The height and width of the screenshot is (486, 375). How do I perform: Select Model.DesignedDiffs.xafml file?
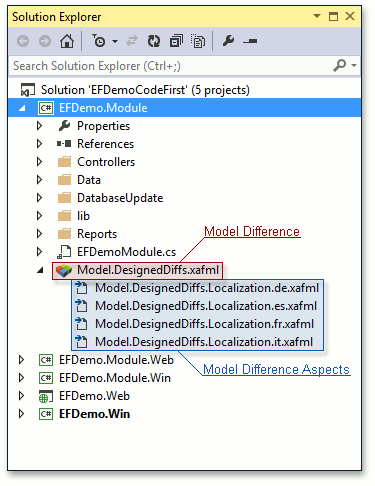(x=148, y=270)
